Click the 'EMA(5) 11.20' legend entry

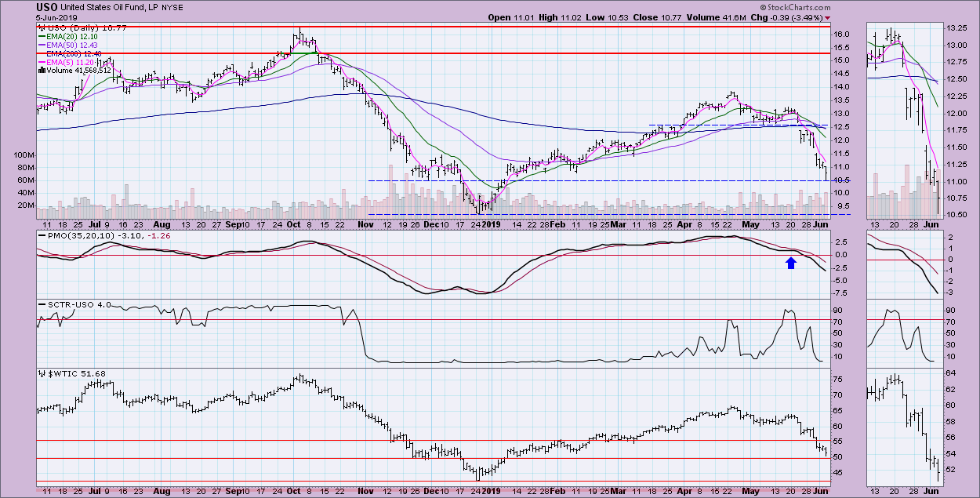click(70, 62)
